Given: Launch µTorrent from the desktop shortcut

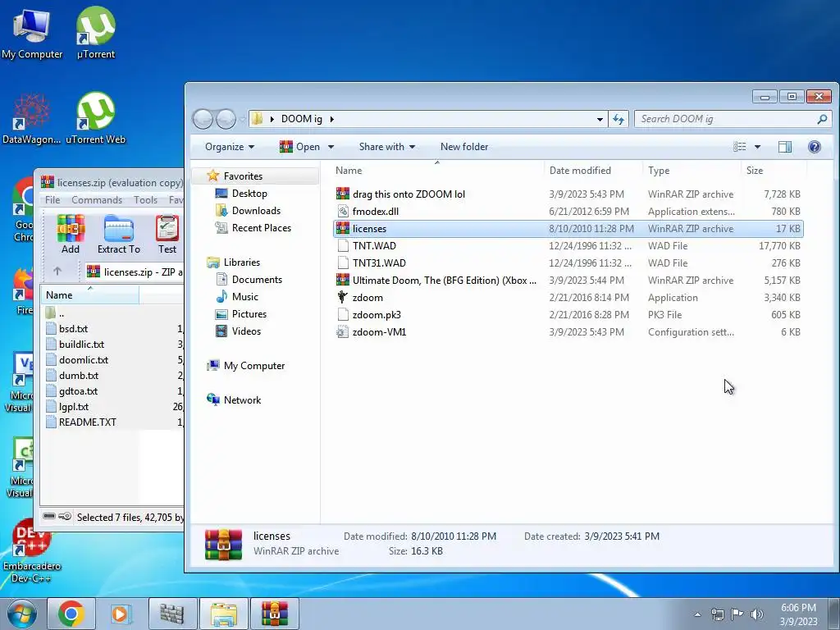Looking at the screenshot, I should click(x=96, y=33).
